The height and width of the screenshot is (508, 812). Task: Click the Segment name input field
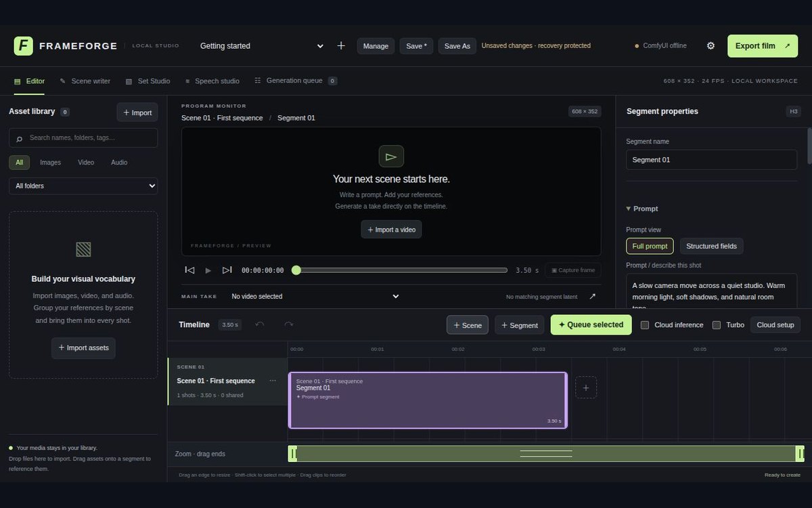click(711, 160)
